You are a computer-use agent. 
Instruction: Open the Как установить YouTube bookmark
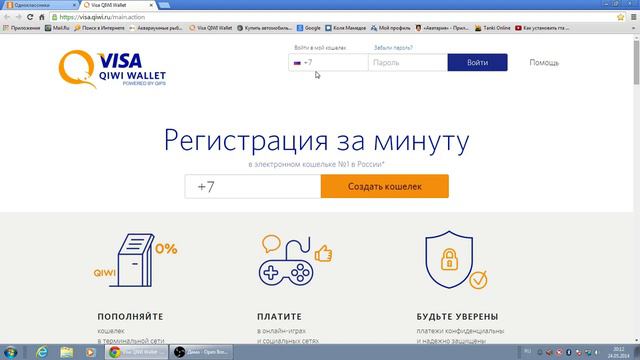(x=542, y=28)
